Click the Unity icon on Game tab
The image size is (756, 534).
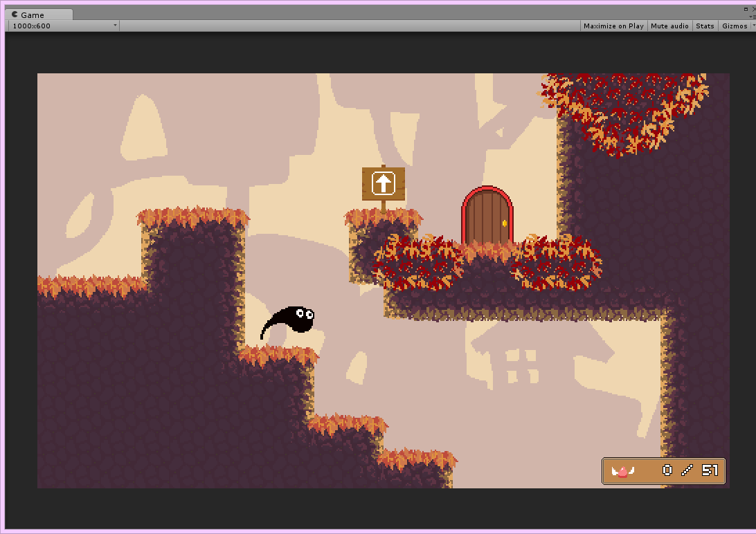[15, 15]
